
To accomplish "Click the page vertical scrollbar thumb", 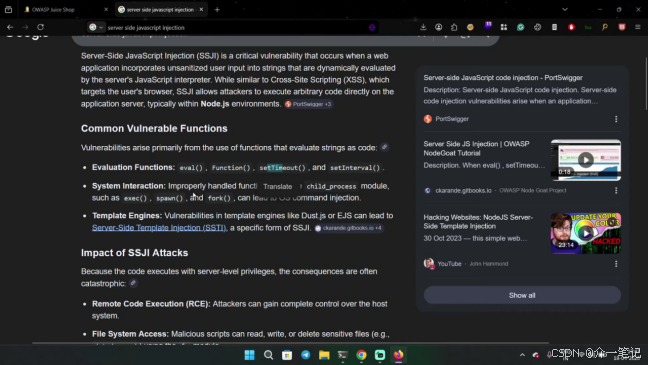I will pos(646,84).
